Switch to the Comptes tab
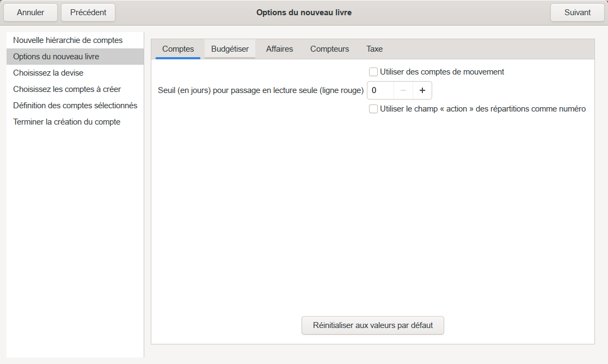This screenshot has width=608, height=364. tap(178, 49)
